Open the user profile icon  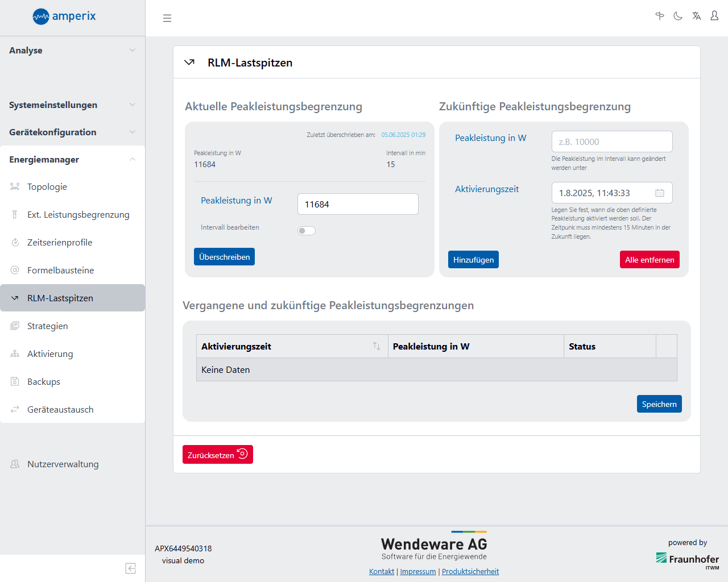(x=714, y=16)
